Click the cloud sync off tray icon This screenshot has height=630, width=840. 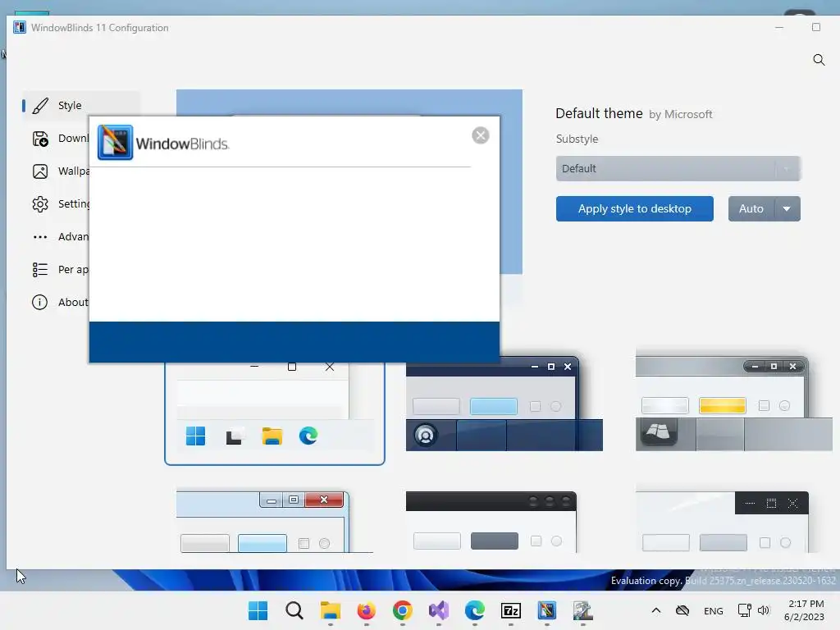click(x=682, y=610)
